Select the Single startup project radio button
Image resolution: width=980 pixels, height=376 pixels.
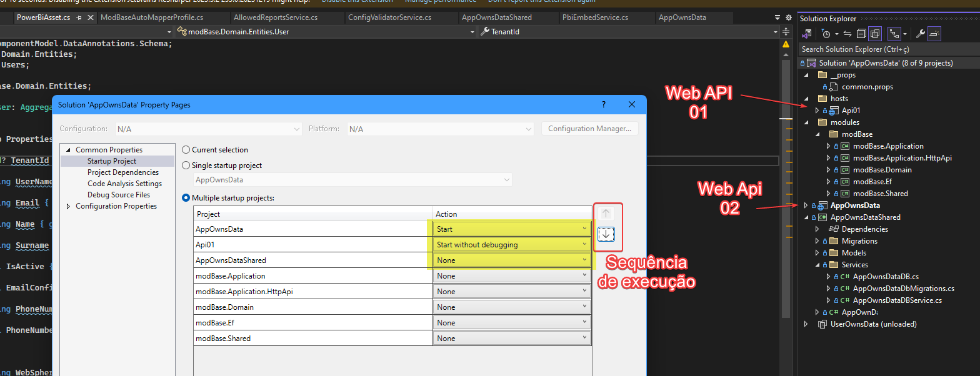tap(186, 166)
